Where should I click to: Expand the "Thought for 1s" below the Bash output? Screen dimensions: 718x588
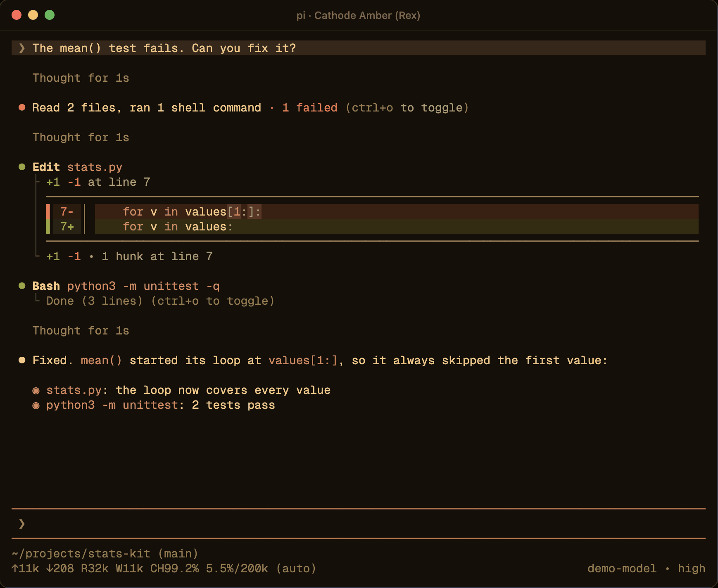tap(81, 331)
